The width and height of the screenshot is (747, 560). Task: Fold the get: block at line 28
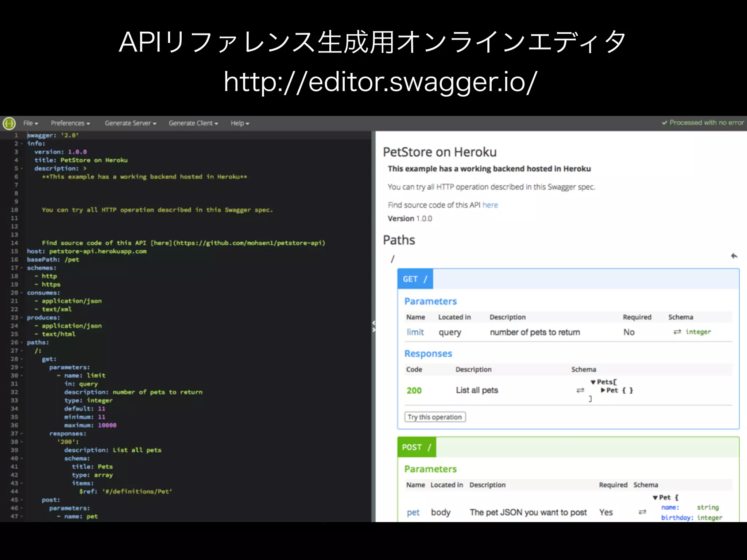22,359
